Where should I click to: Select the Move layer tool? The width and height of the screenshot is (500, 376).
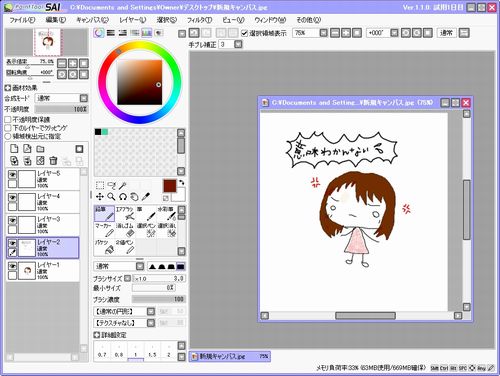tap(100, 197)
